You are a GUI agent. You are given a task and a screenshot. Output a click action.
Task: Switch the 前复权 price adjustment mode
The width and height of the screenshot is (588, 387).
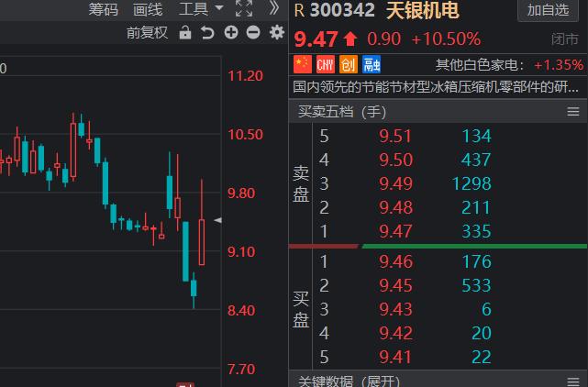(x=147, y=33)
